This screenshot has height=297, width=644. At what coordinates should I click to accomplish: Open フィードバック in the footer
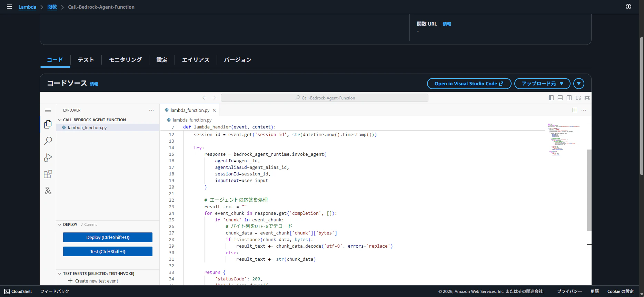pos(55,291)
